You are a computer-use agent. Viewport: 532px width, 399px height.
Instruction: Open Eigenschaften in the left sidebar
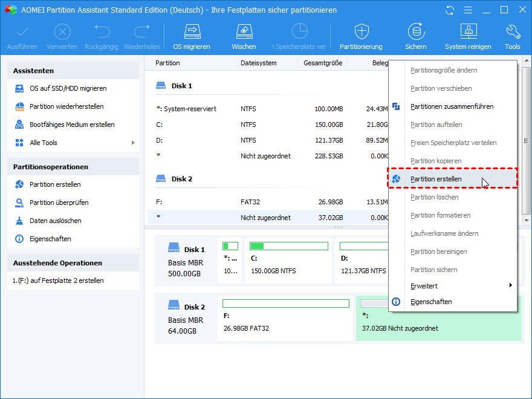tap(50, 239)
